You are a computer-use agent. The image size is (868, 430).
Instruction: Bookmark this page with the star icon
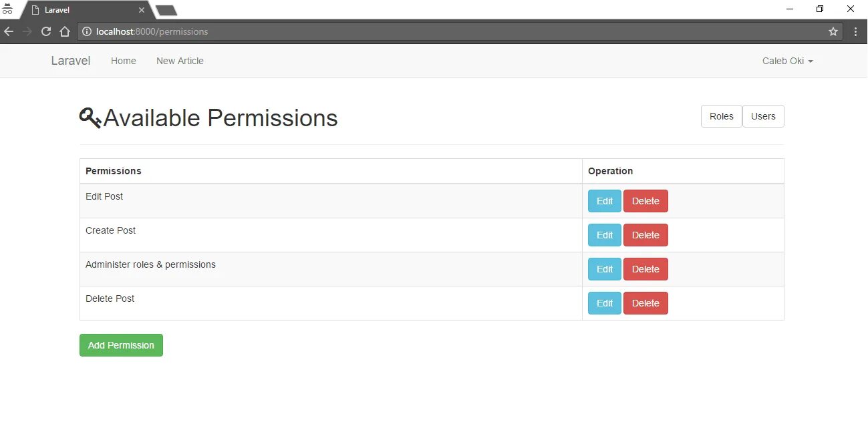point(833,31)
